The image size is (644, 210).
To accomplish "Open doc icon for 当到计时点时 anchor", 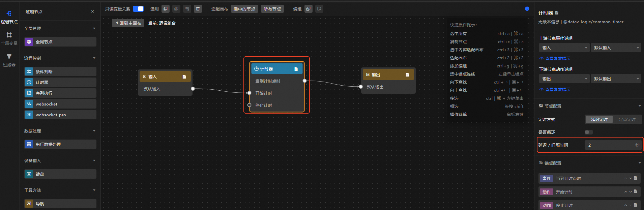I will (635, 178).
